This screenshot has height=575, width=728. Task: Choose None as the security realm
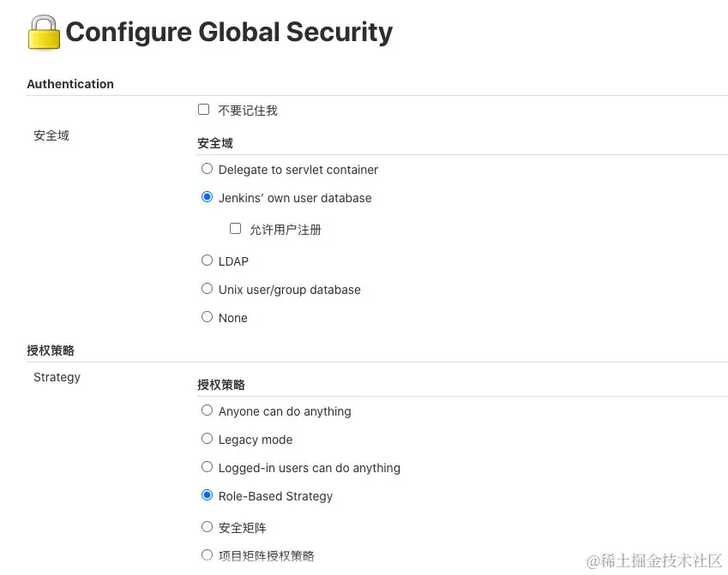point(207,317)
